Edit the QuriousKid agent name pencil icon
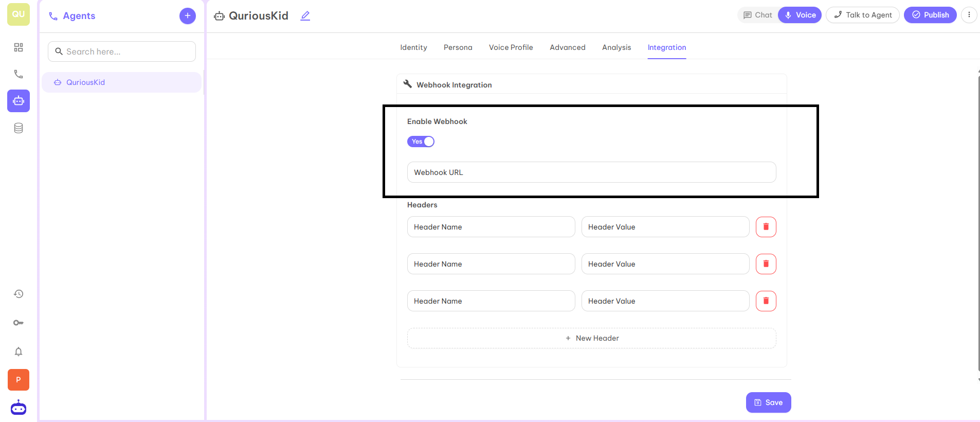Screen dimensions: 980x422 305,16
